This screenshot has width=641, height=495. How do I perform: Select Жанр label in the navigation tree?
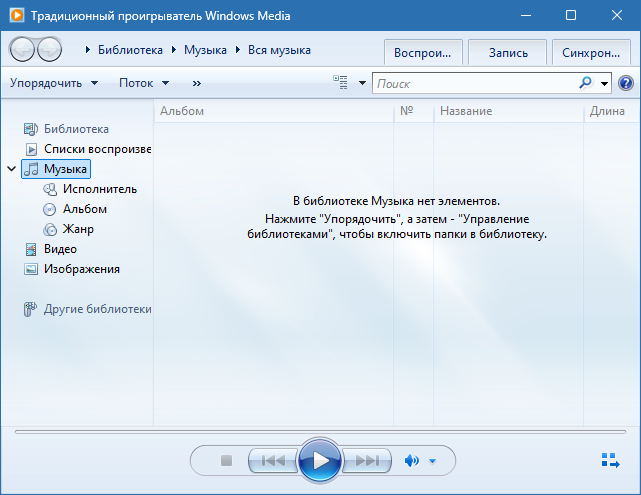point(78,229)
